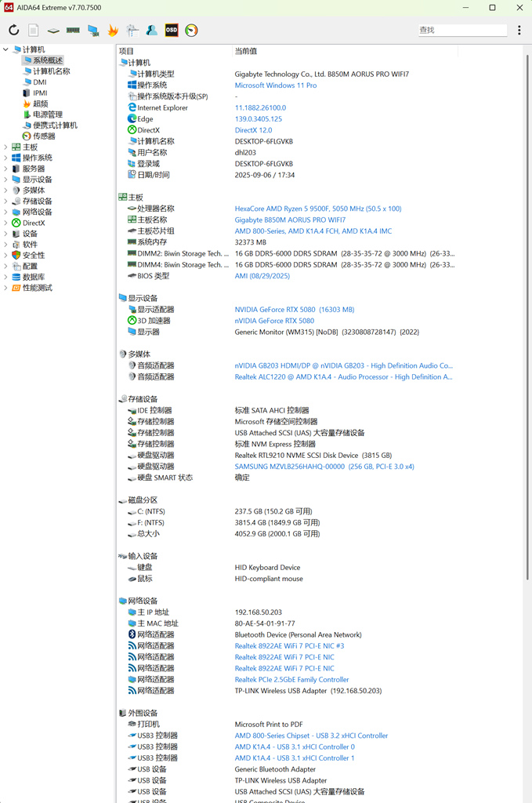Viewport: 532px width, 803px height.
Task: Expand the 多媒体 tree node
Action: click(5, 190)
